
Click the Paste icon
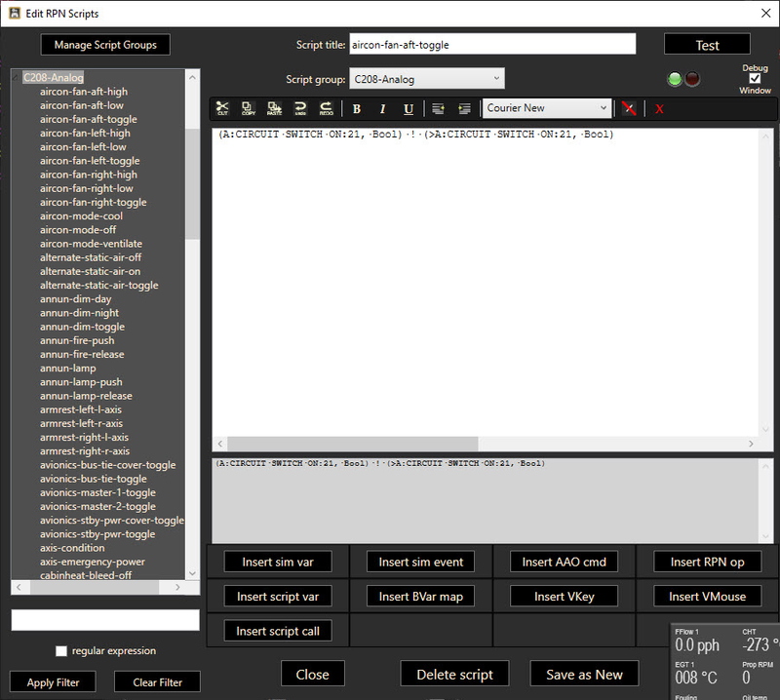tap(274, 108)
